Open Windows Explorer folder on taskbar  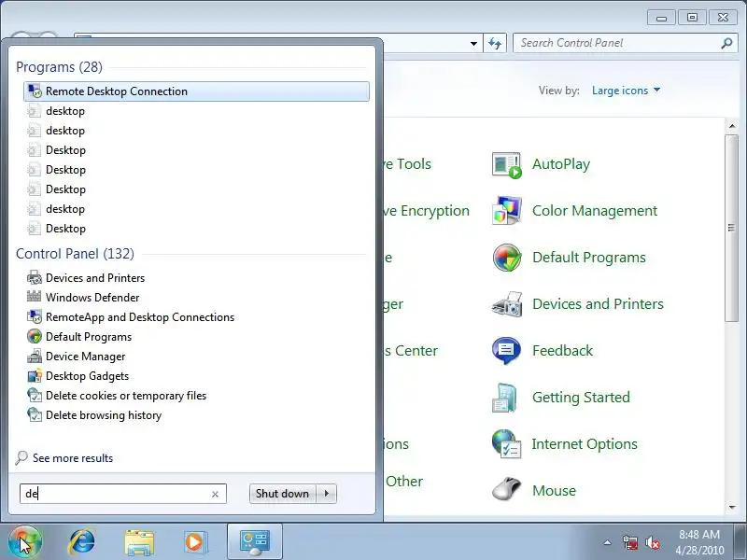pos(139,542)
